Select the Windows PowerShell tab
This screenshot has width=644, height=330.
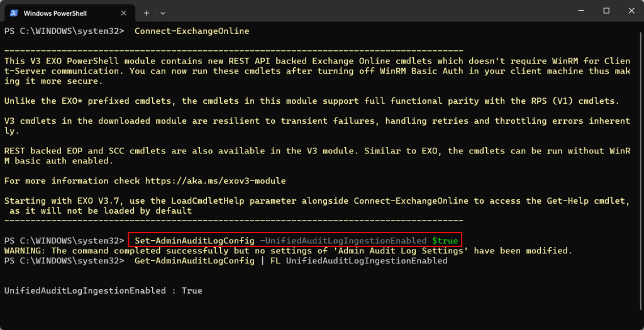[63, 13]
